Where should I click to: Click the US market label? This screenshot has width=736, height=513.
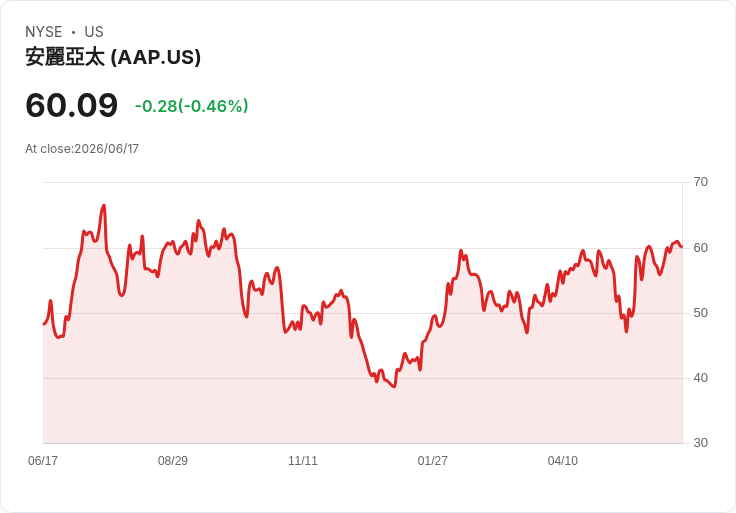[x=94, y=32]
